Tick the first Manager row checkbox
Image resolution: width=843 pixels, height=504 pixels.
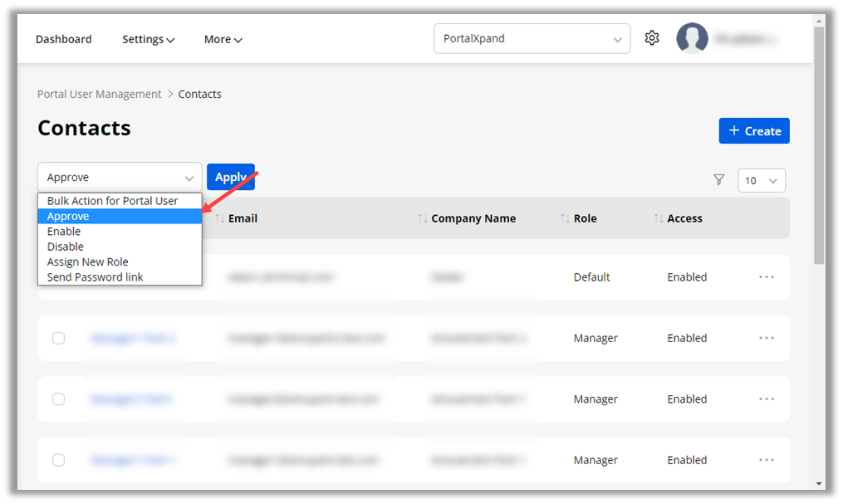pos(58,338)
